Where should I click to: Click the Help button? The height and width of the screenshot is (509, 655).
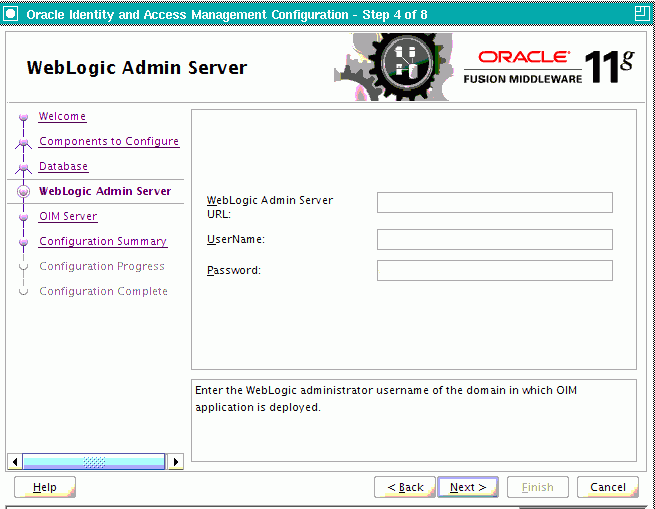(45, 487)
